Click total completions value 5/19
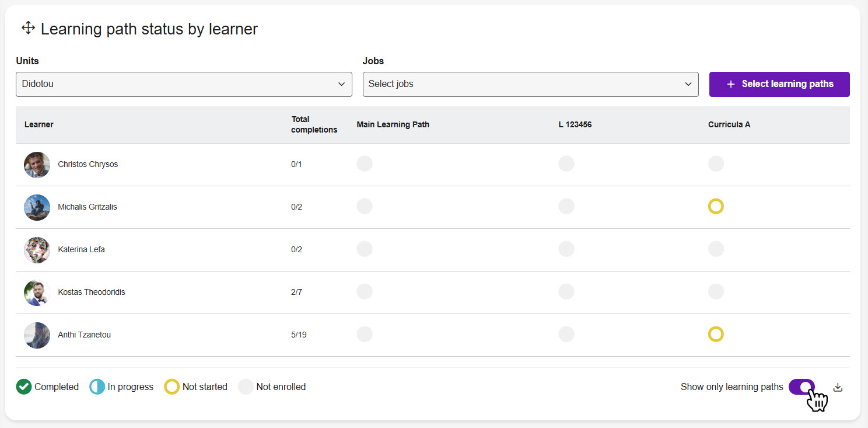 [x=299, y=335]
